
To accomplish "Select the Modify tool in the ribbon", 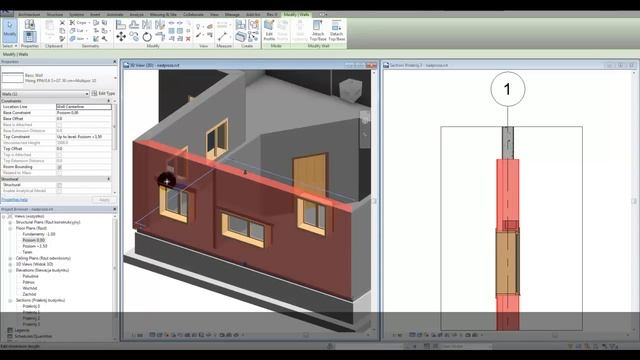I will 10,30.
